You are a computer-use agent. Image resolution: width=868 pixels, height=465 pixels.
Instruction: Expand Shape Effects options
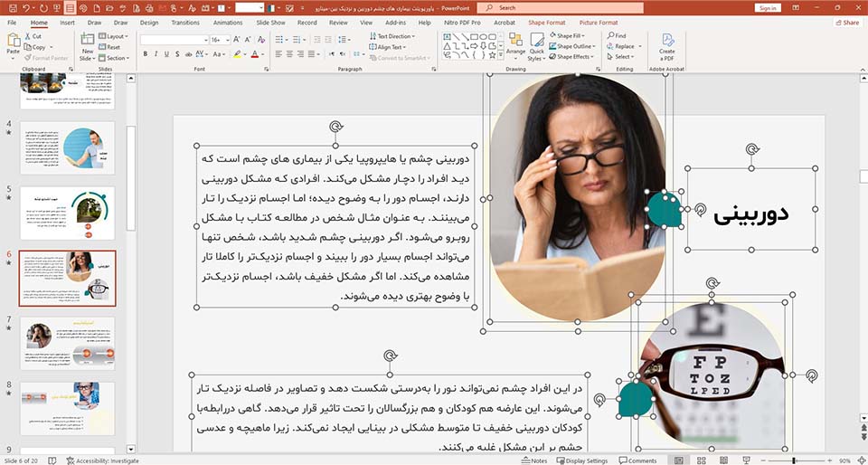tap(571, 57)
